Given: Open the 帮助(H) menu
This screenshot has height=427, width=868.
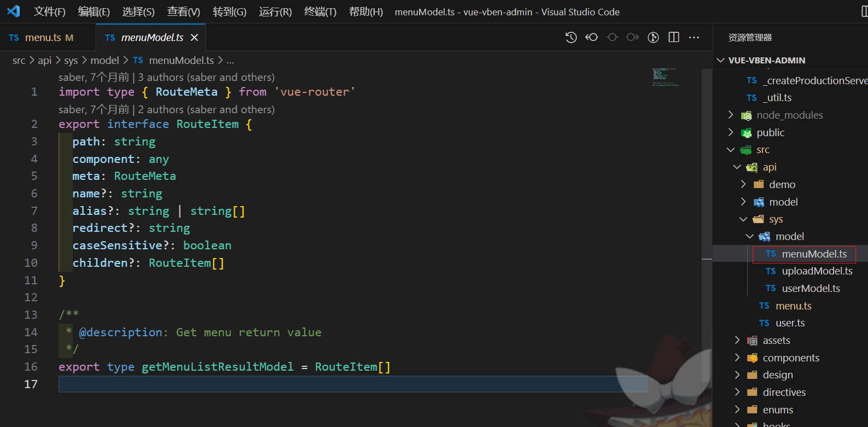Looking at the screenshot, I should click(x=366, y=11).
